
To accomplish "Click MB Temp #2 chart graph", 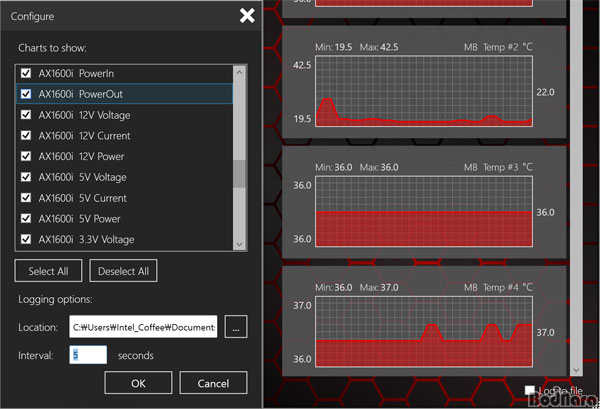I will point(424,91).
